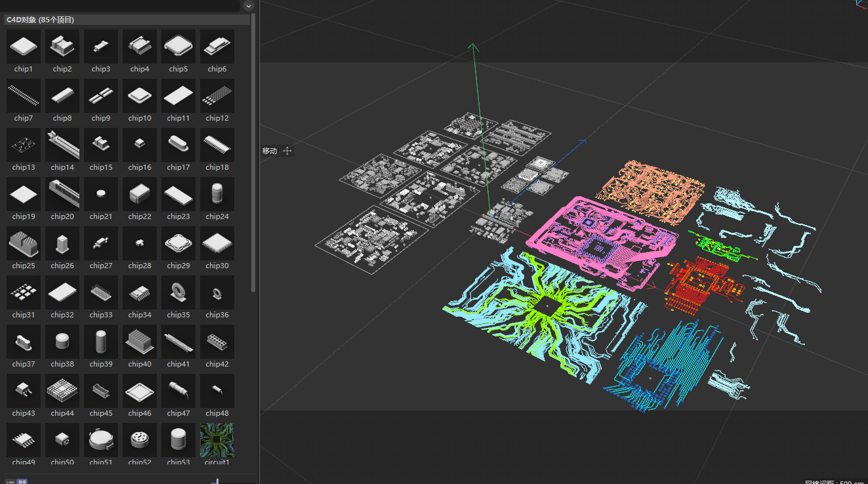The width and height of the screenshot is (868, 484).
Task: Click the chip12 asset thumbnail
Action: point(217,96)
